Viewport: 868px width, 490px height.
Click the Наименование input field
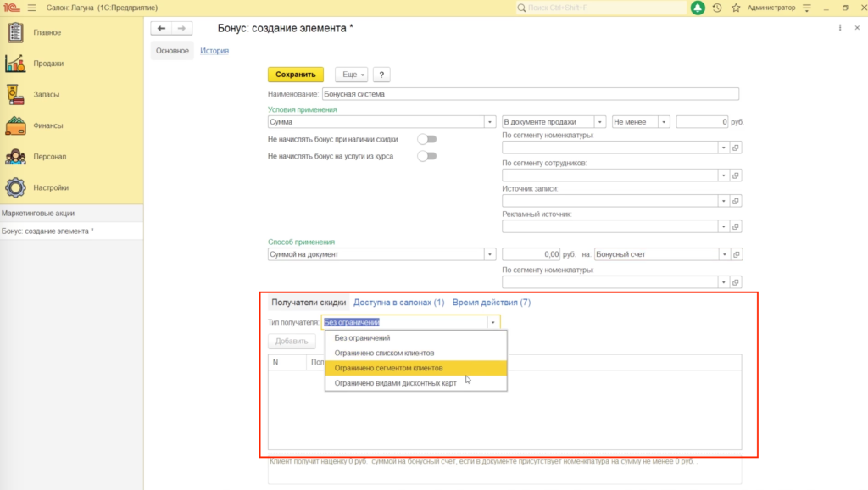coord(531,94)
